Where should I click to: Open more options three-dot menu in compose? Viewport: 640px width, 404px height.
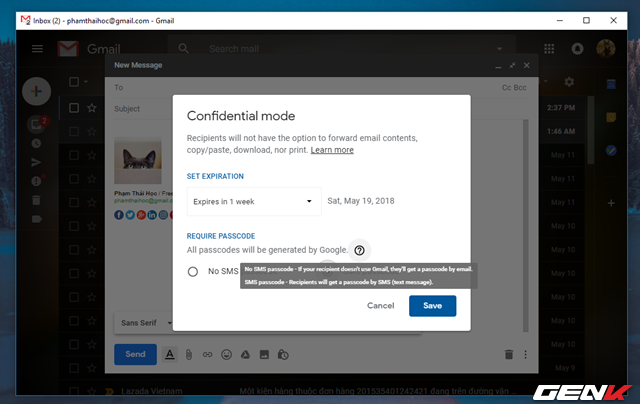pos(525,355)
